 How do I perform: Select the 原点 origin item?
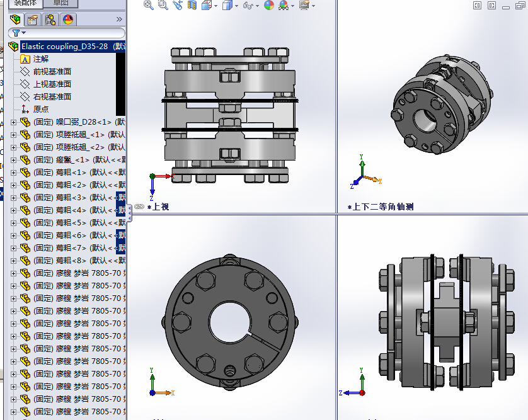pyautogui.click(x=41, y=110)
